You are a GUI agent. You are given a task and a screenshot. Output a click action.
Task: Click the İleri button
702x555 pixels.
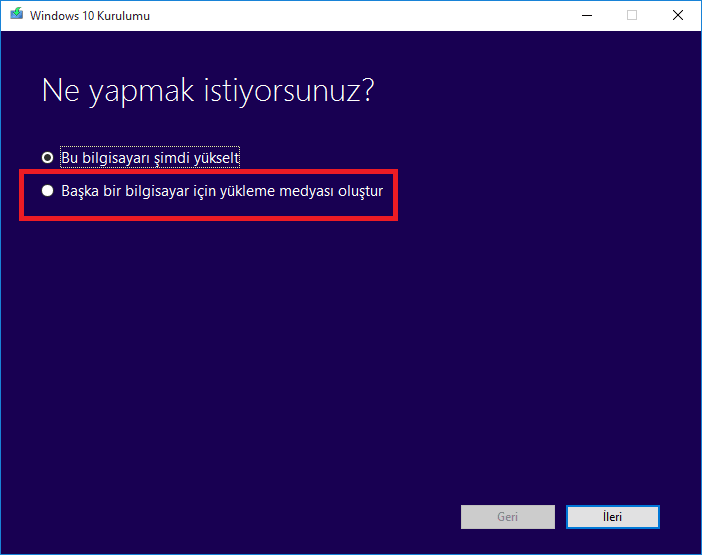[612, 517]
